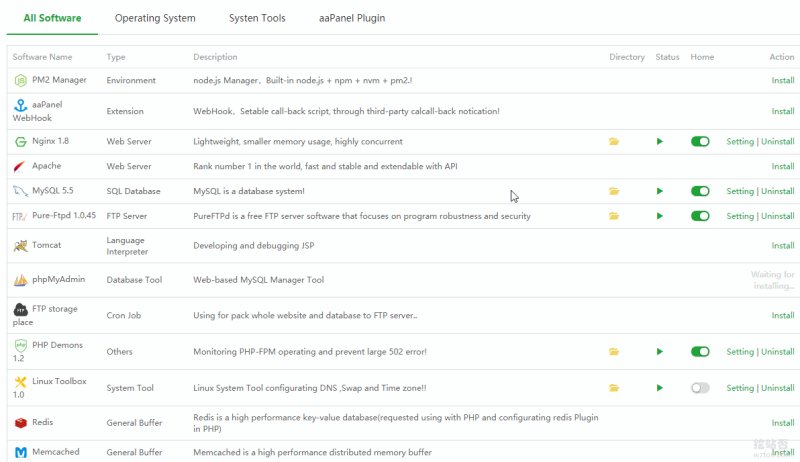This screenshot has height=462, width=800.
Task: Enable Linux Toolbox home toggle
Action: tap(700, 388)
